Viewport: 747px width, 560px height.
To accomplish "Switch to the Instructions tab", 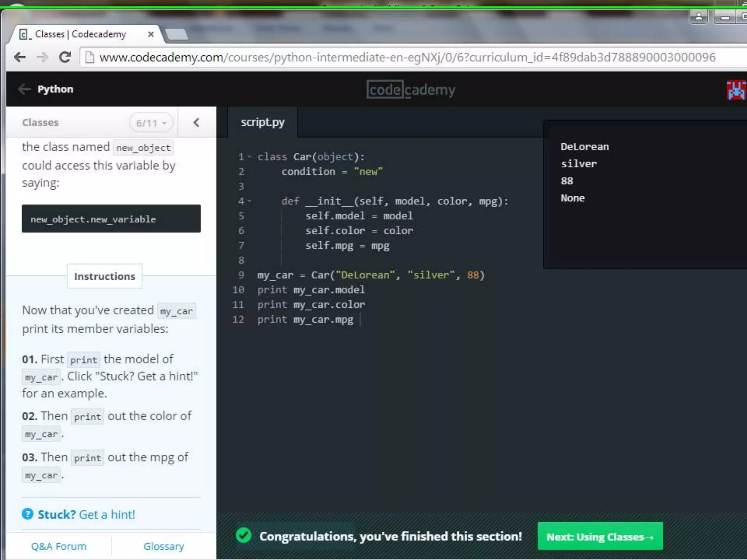I will [x=105, y=276].
